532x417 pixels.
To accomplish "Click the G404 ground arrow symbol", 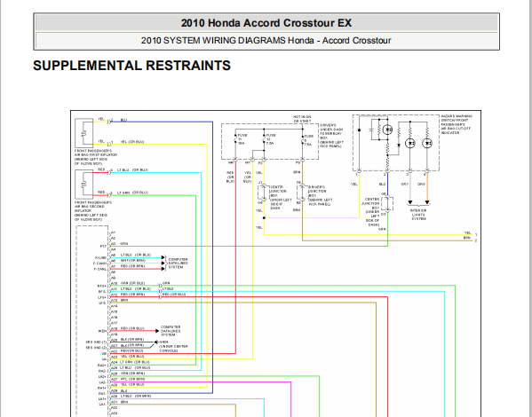I will click(x=156, y=342).
